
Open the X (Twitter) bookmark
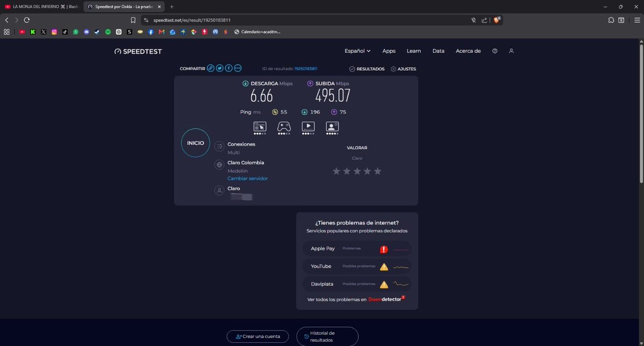[43, 32]
